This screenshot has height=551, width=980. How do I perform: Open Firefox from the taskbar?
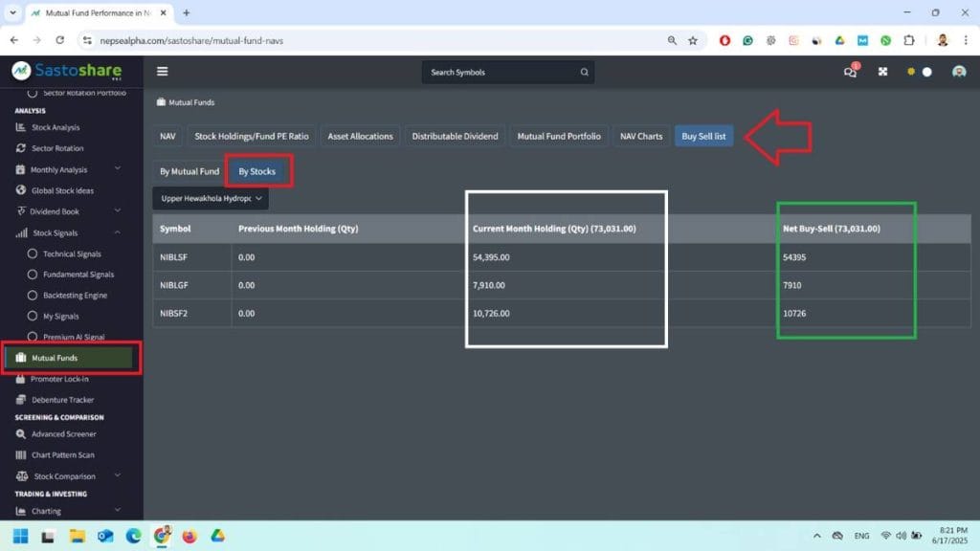(x=189, y=536)
